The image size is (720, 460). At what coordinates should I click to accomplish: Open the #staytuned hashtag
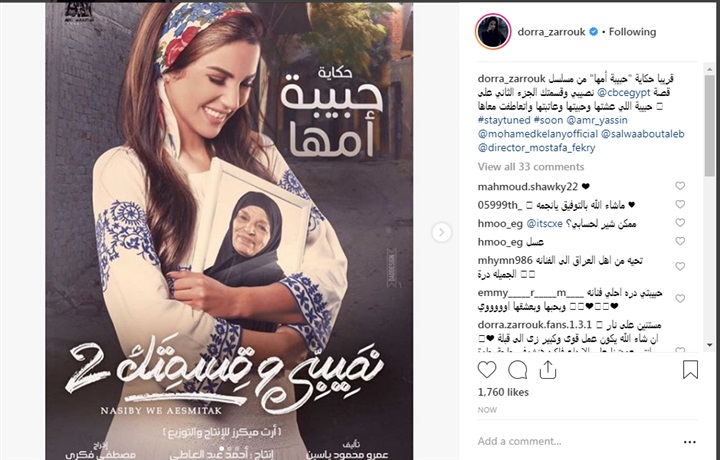click(x=504, y=120)
